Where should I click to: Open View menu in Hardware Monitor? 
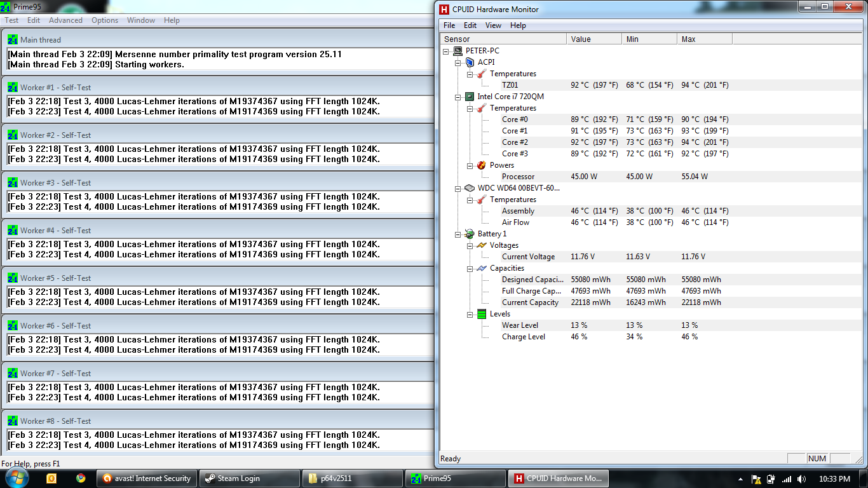click(x=493, y=25)
